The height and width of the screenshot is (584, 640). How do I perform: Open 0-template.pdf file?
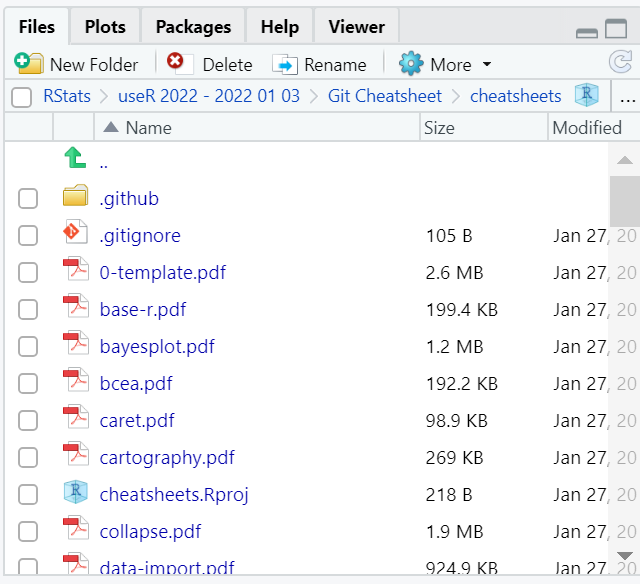(163, 273)
